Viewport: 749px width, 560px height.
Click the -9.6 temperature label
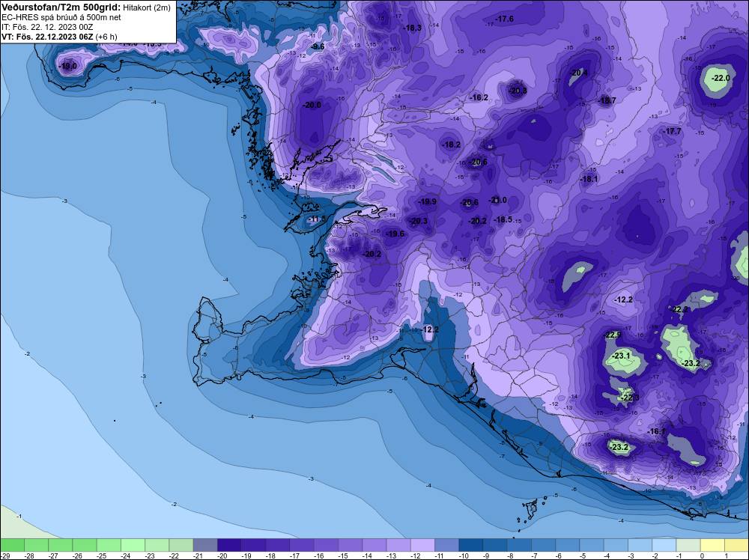point(318,46)
